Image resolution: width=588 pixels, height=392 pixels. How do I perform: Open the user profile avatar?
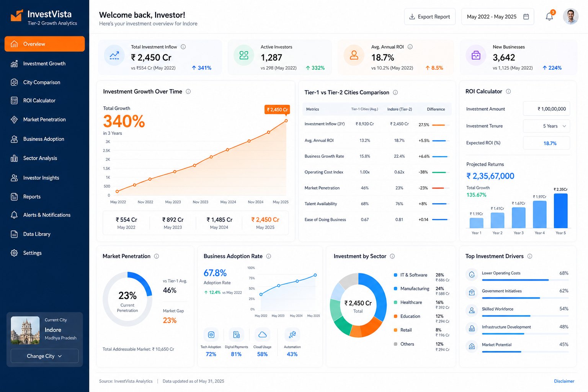point(570,16)
